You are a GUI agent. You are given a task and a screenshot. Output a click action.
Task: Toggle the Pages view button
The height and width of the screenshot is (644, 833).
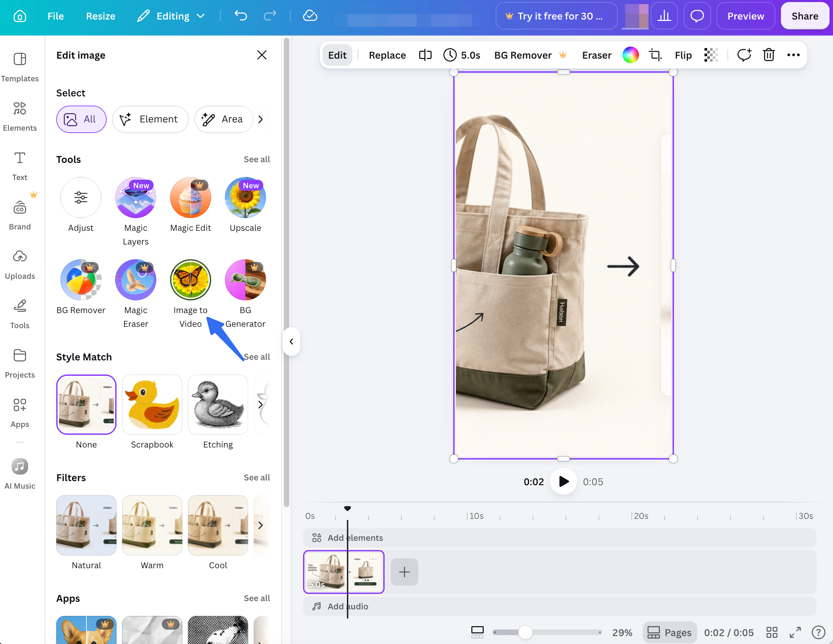[x=669, y=633]
